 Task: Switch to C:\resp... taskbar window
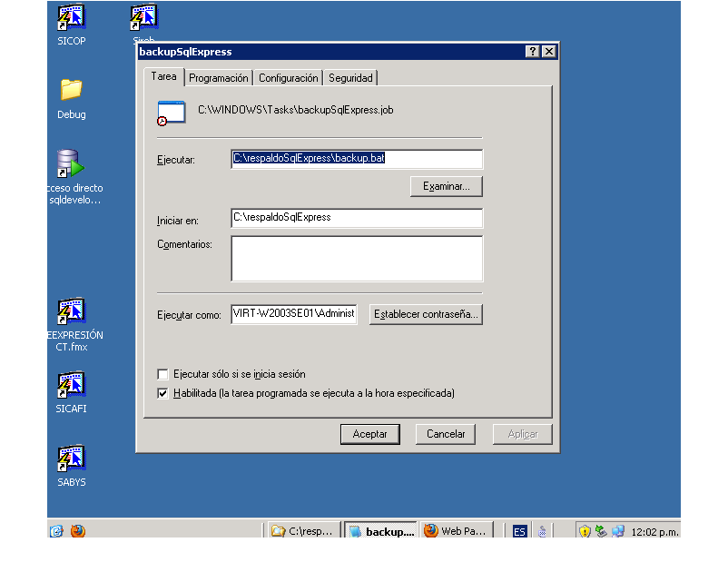(x=303, y=531)
